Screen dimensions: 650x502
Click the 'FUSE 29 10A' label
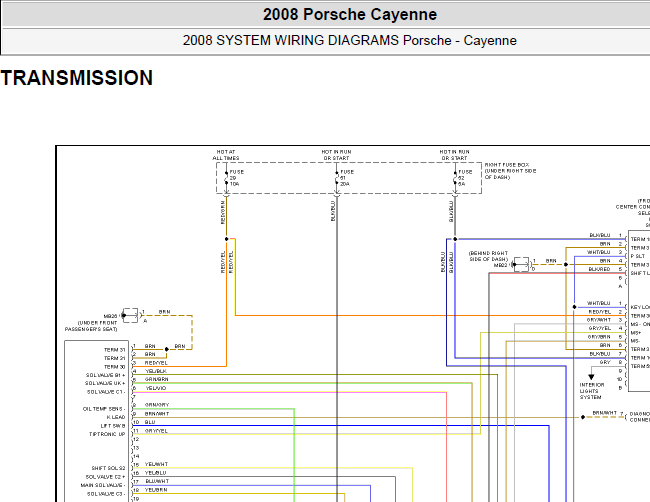(237, 178)
